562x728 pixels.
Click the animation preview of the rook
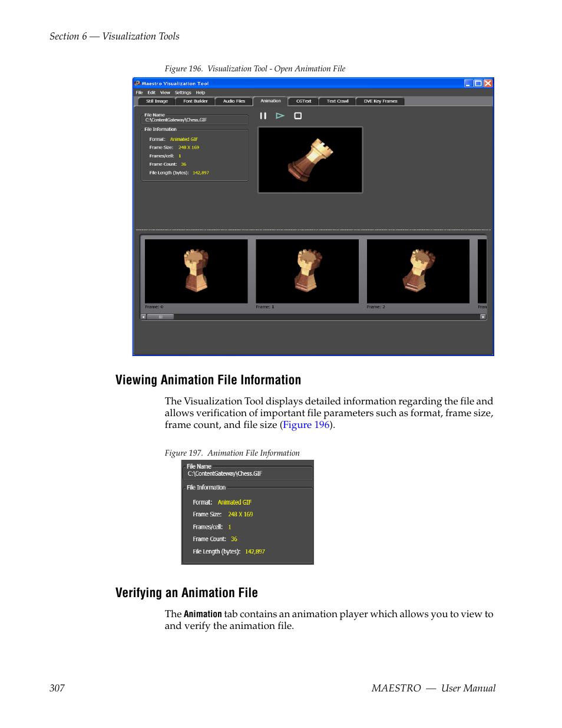(x=310, y=160)
